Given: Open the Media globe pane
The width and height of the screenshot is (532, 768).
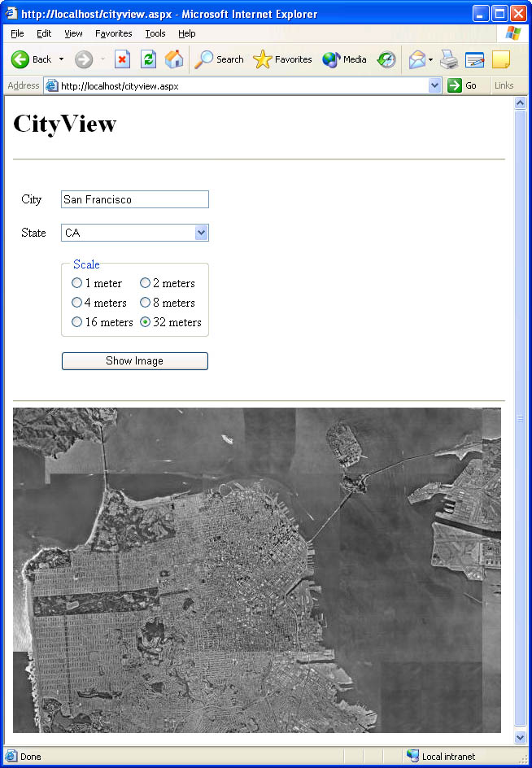Looking at the screenshot, I should click(344, 59).
